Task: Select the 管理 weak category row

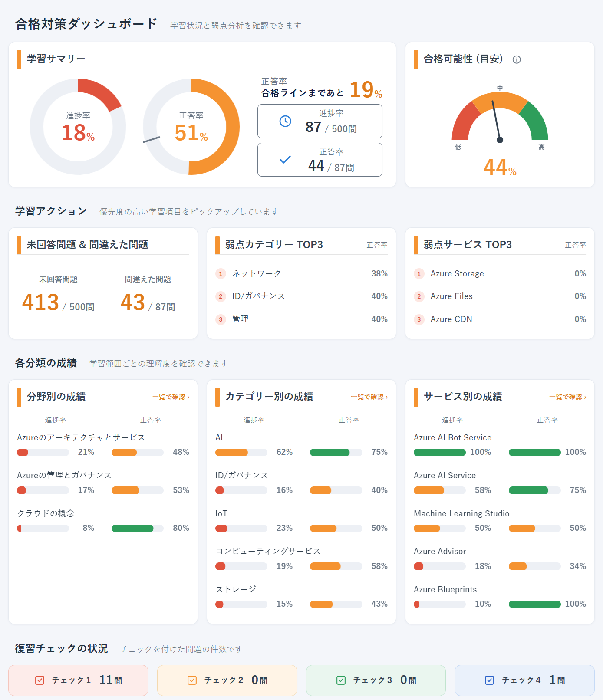Action: point(301,319)
